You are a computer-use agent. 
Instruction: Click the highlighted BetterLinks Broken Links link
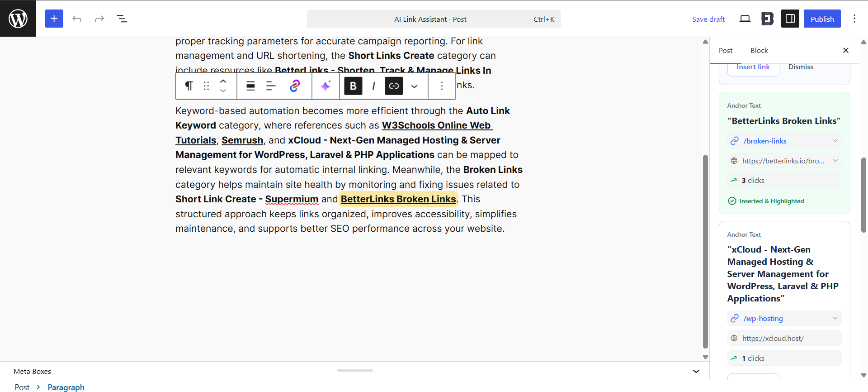(x=398, y=199)
